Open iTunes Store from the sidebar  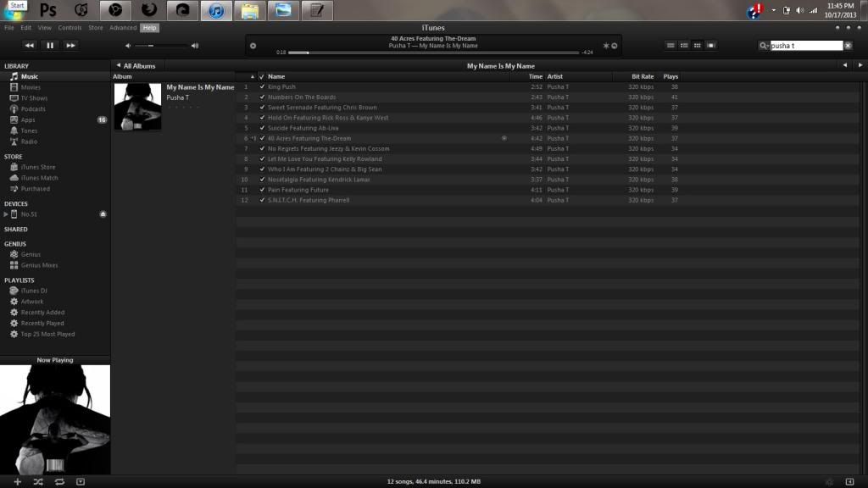click(x=38, y=168)
